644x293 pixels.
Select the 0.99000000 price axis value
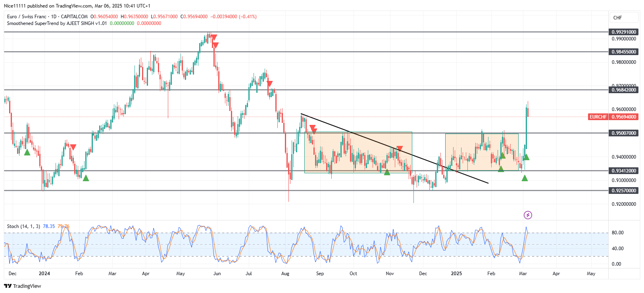click(624, 39)
